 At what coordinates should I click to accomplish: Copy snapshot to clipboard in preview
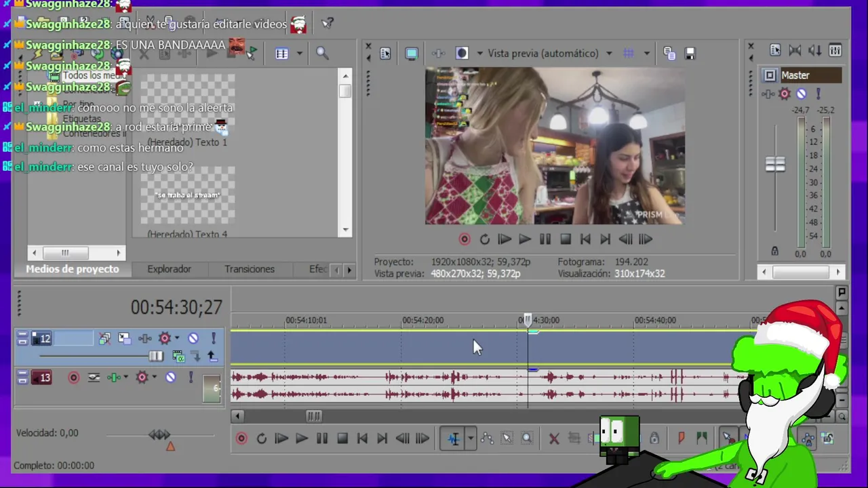[x=669, y=54]
